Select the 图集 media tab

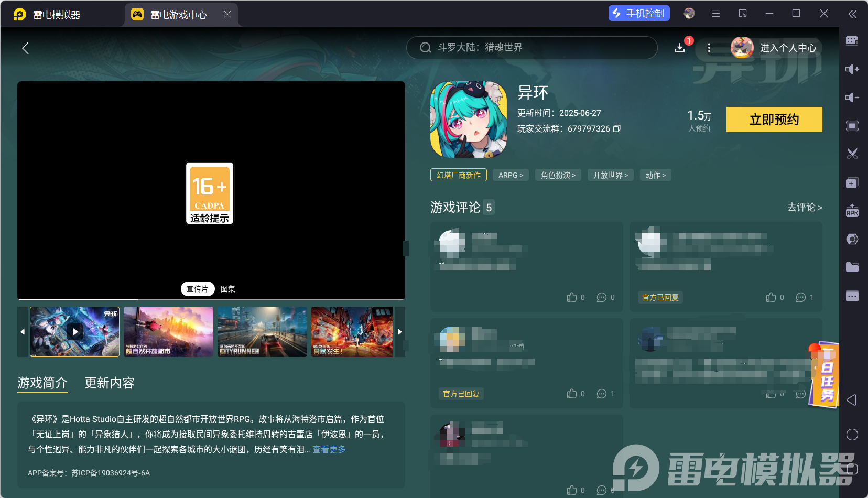(x=228, y=289)
